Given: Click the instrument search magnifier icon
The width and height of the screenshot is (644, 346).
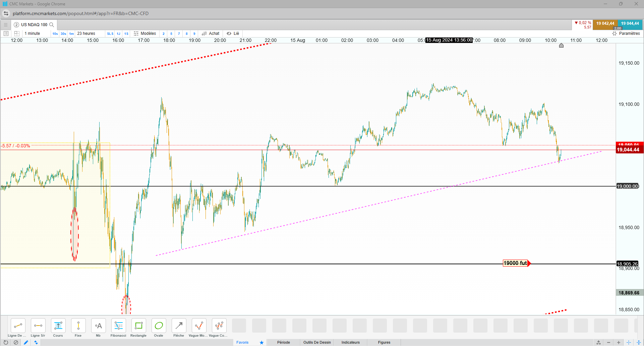Looking at the screenshot, I should pyautogui.click(x=52, y=25).
